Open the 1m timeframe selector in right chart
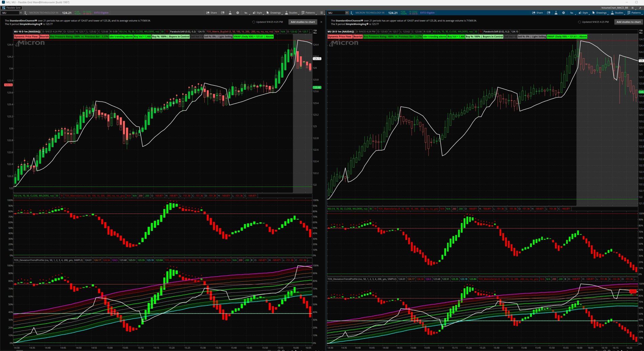The width and height of the screenshot is (644, 351). (x=571, y=13)
